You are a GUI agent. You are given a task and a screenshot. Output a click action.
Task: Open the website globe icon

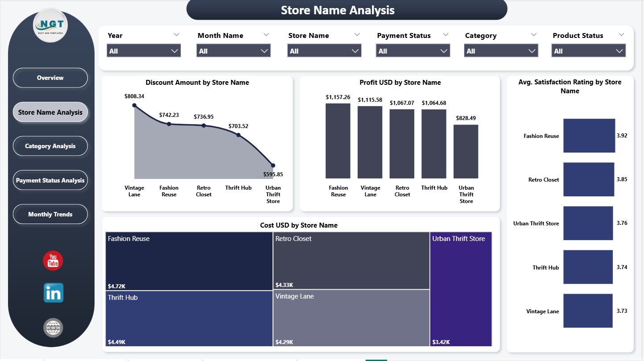(53, 328)
